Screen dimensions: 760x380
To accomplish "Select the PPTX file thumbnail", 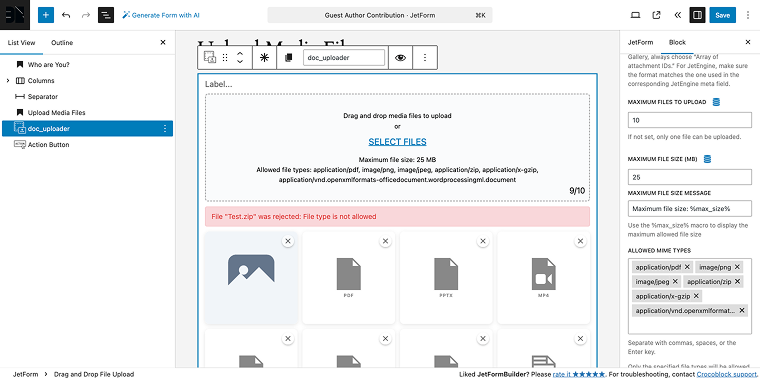I will [x=446, y=278].
